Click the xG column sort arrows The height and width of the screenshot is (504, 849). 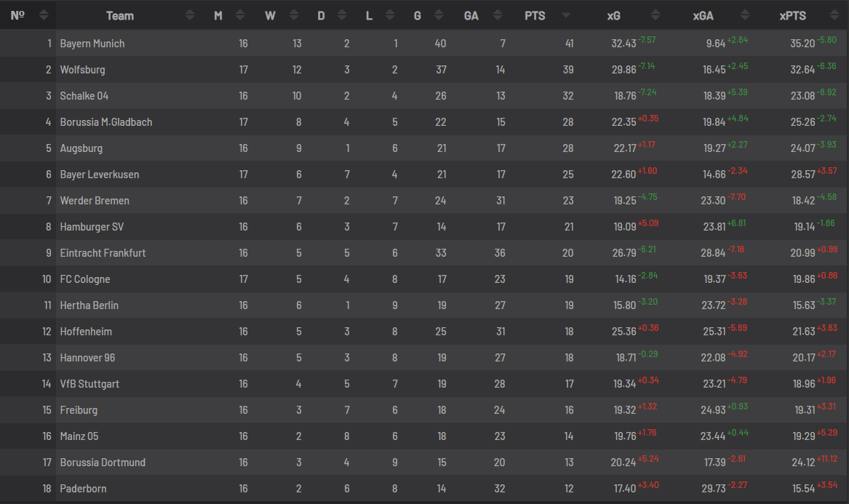655,15
